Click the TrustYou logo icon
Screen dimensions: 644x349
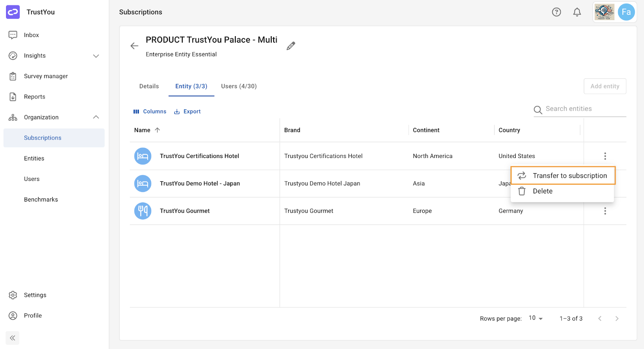coord(13,12)
